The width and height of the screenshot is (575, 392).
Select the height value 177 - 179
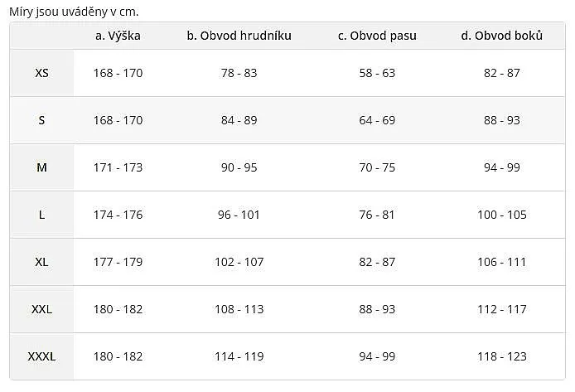tap(118, 262)
